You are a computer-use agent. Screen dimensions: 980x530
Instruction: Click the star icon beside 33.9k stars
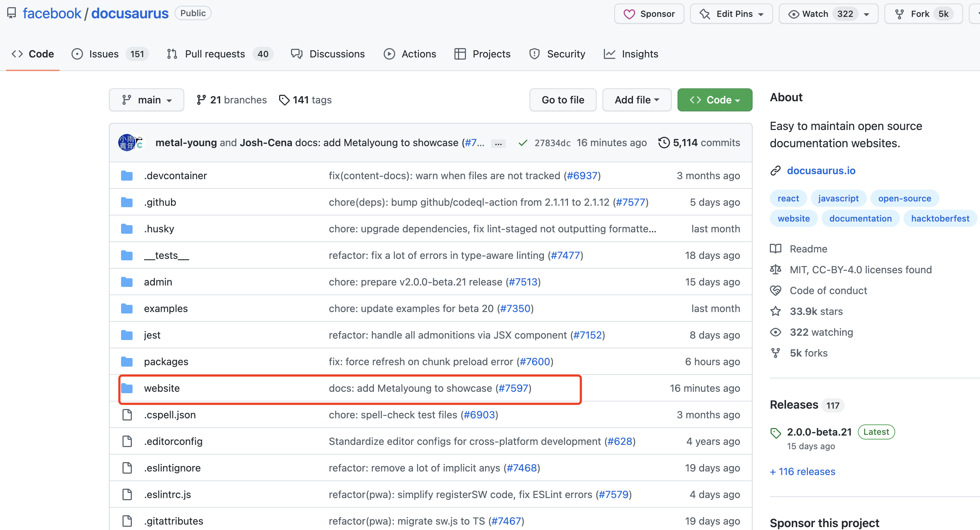coord(775,311)
